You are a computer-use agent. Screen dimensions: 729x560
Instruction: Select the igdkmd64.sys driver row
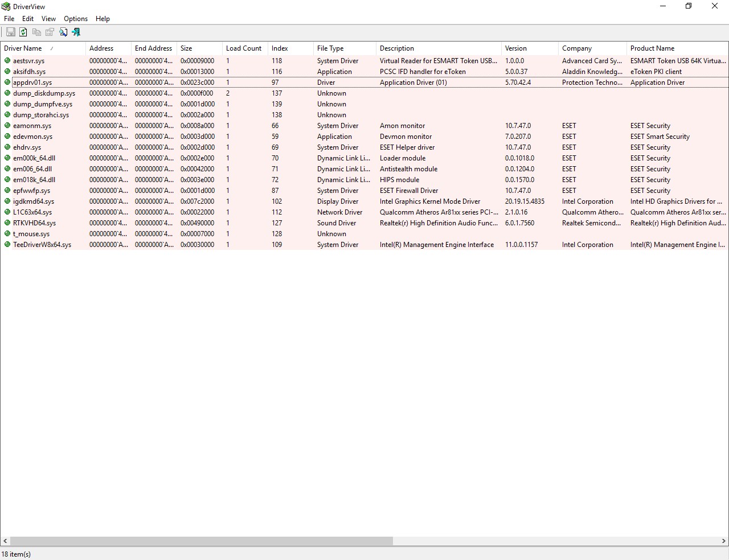pyautogui.click(x=34, y=201)
